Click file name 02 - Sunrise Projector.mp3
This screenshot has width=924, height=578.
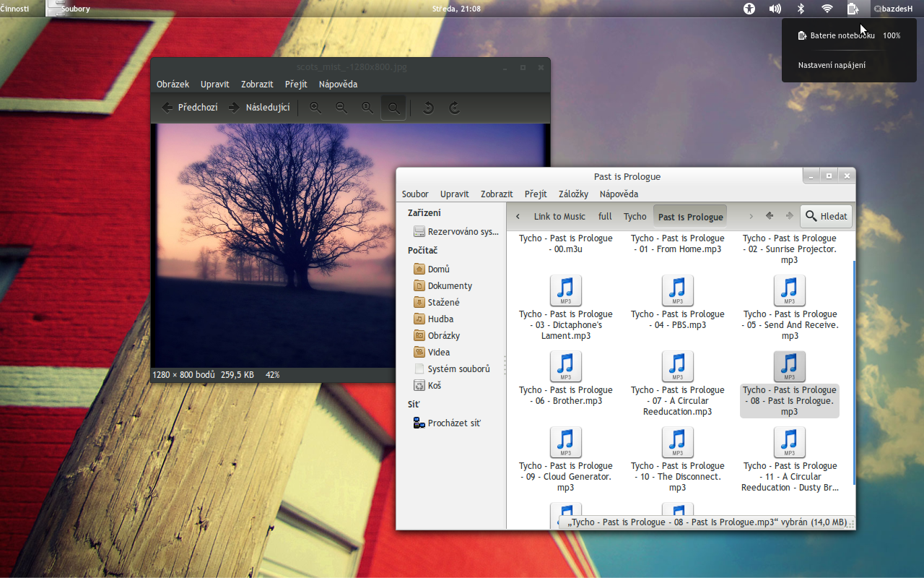coord(789,249)
